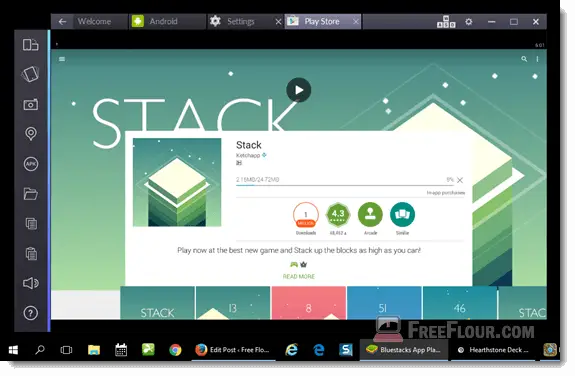The width and height of the screenshot is (575, 376).
Task: Select the Play Store tab
Action: 322,22
